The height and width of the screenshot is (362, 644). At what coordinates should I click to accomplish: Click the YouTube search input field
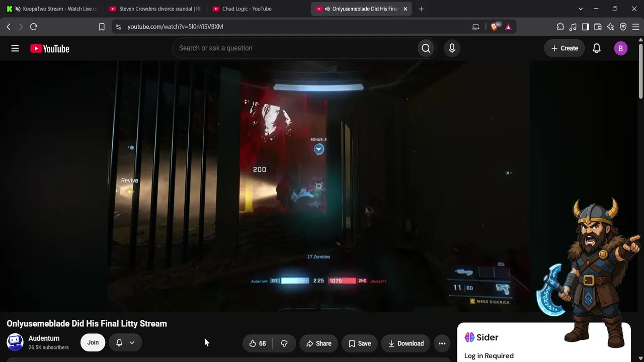tap(295, 48)
